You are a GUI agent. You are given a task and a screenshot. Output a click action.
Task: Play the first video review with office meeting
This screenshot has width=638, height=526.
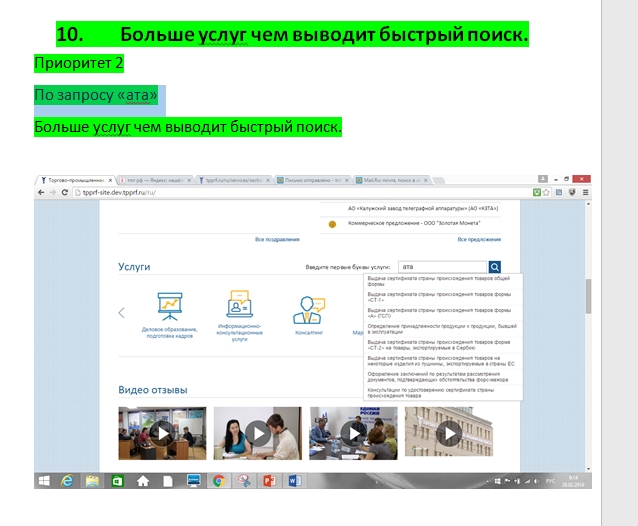click(x=162, y=433)
